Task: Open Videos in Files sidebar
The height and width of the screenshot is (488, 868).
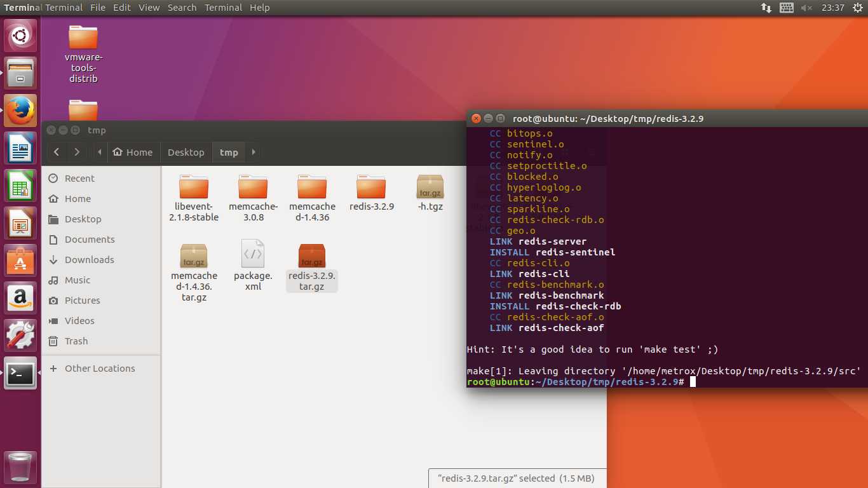Action: (x=101, y=321)
